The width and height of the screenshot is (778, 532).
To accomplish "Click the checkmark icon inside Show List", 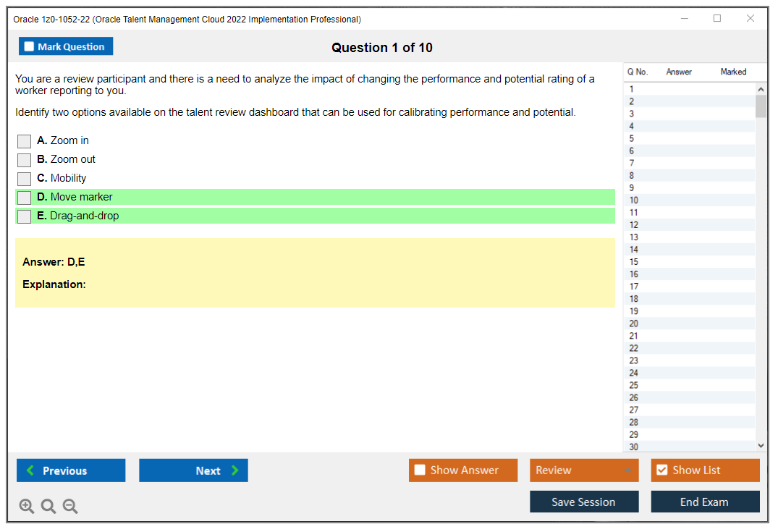I will (x=661, y=470).
